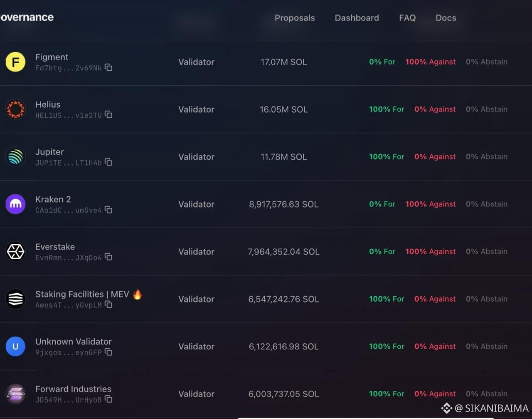Copy the Unknown Validator address 9jxgos...eynGFP

click(108, 352)
